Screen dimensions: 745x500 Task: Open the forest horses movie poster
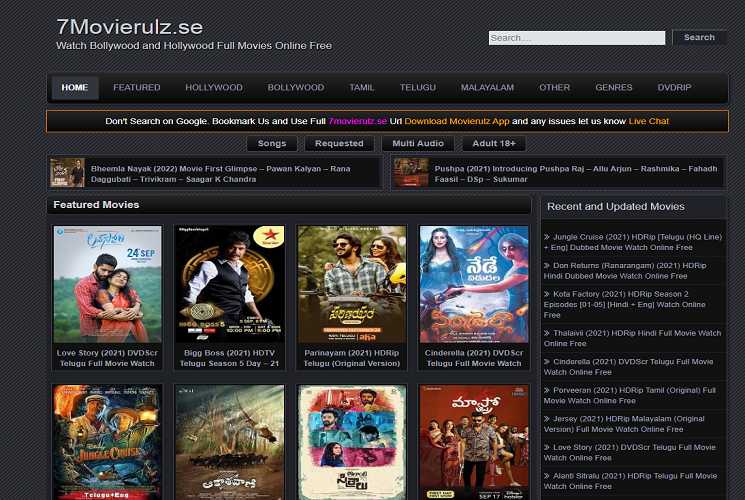point(229,442)
